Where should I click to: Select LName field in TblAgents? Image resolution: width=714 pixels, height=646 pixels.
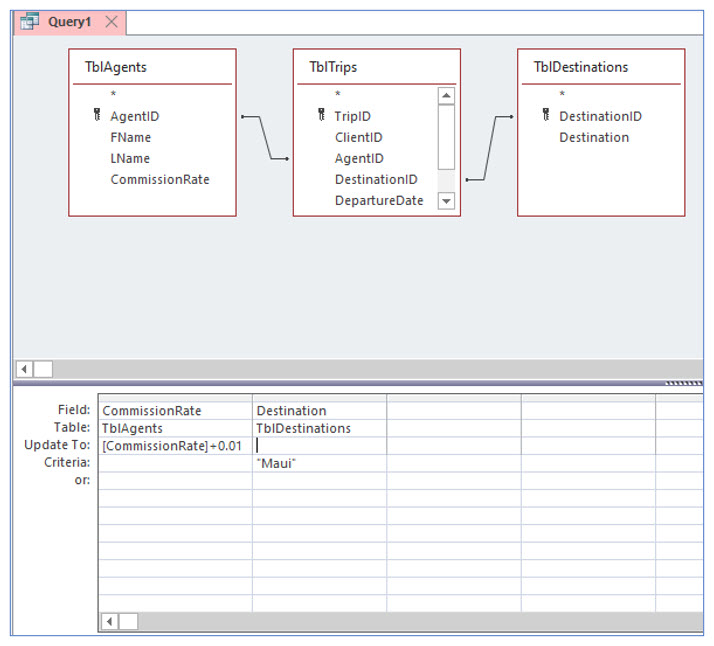pyautogui.click(x=130, y=158)
